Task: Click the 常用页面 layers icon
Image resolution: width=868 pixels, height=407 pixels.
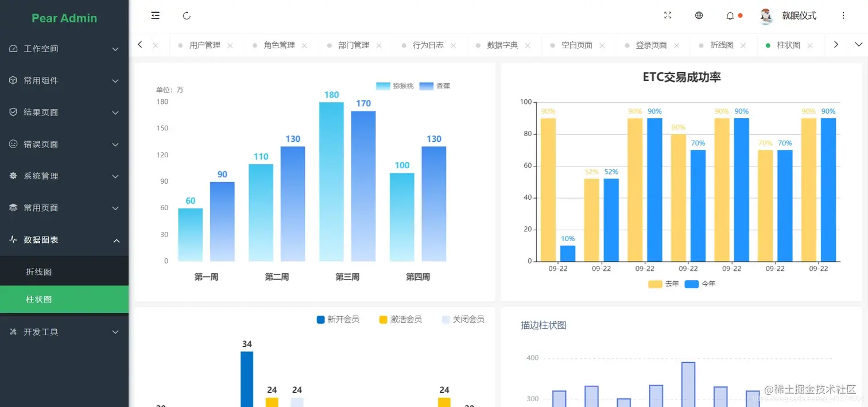Action: pyautogui.click(x=13, y=208)
